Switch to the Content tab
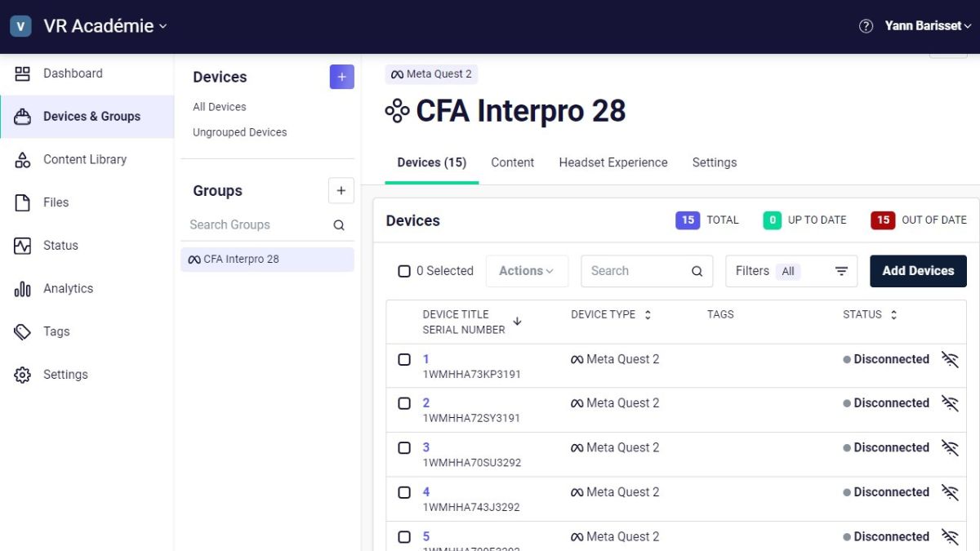 point(513,162)
